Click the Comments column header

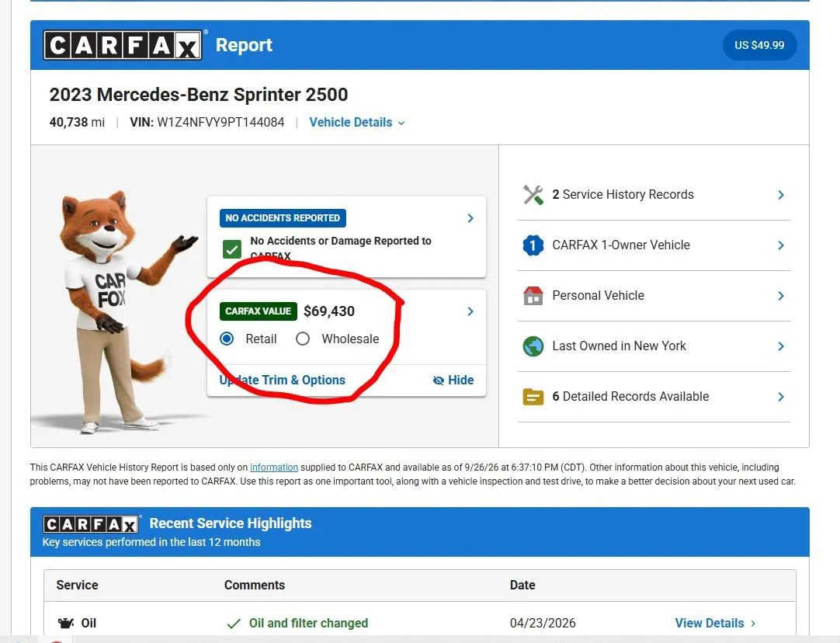(x=255, y=585)
